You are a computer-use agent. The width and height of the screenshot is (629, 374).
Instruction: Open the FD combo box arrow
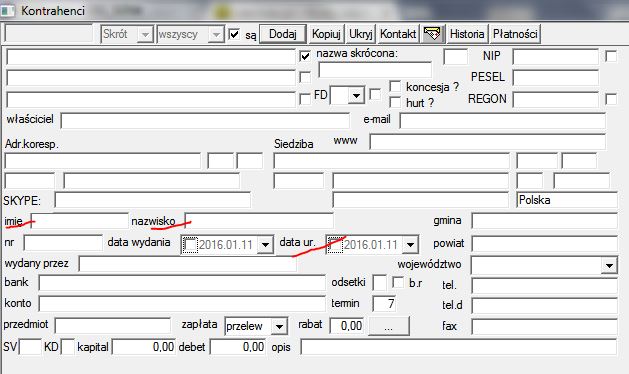tap(356, 96)
